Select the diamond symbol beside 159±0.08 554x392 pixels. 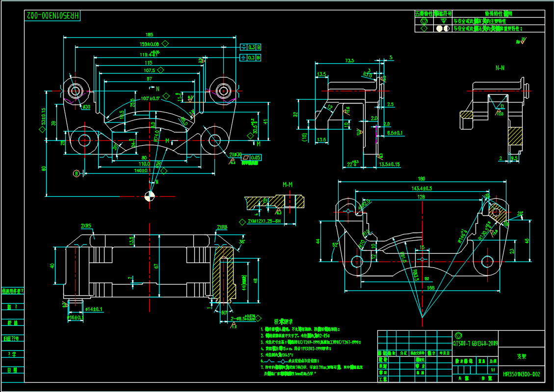(165, 44)
